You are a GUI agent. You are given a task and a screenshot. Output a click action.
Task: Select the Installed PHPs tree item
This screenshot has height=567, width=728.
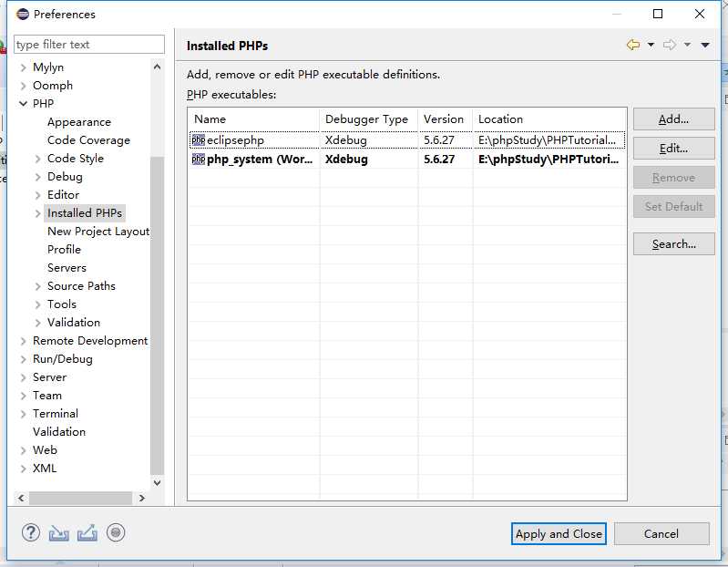85,213
